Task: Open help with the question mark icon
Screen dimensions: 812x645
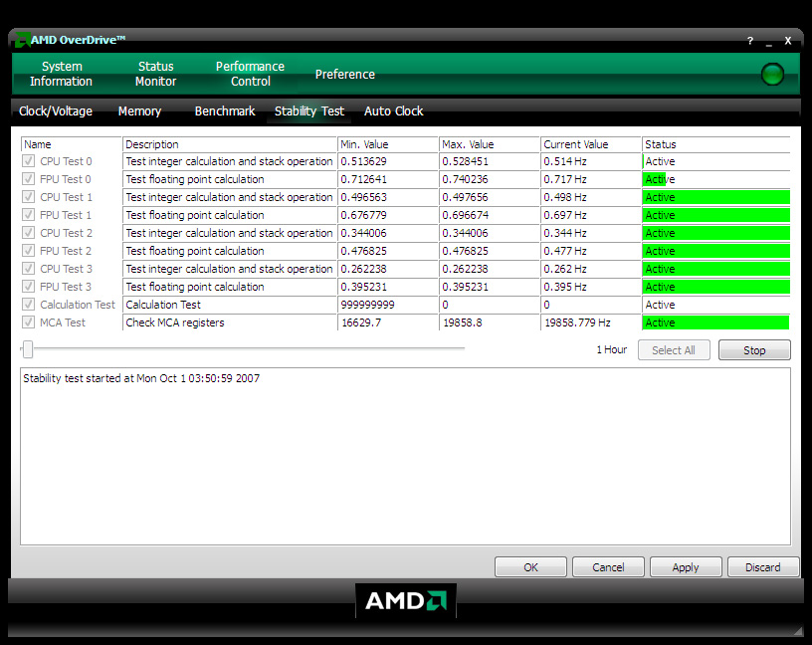Action: point(749,41)
